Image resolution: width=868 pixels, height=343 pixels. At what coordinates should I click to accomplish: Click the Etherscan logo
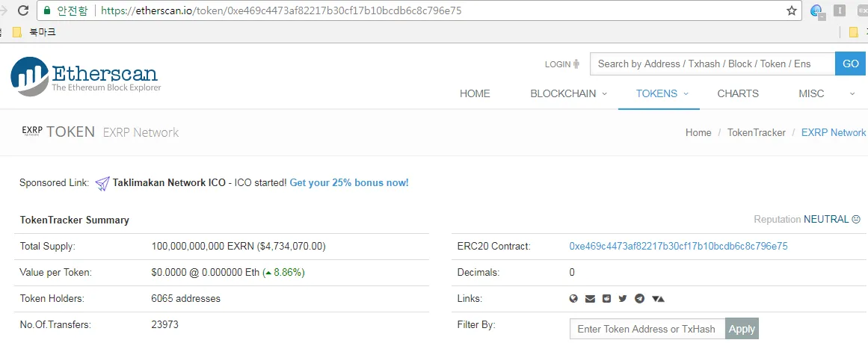point(86,76)
